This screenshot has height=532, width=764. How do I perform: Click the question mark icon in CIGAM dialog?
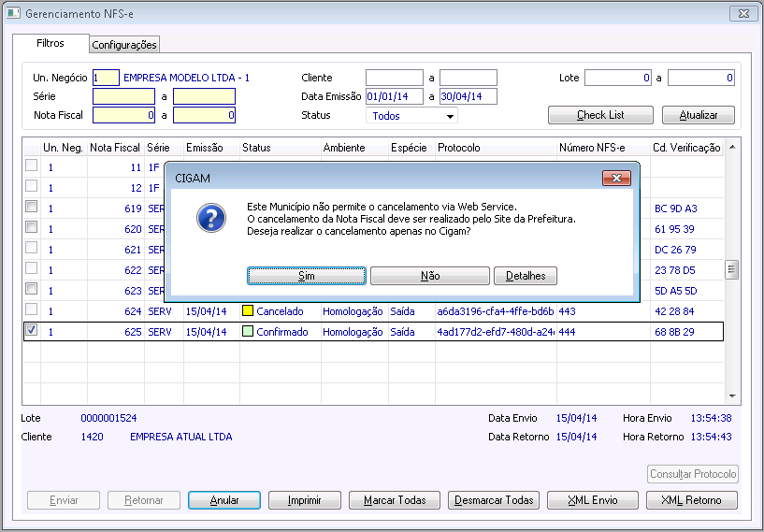point(211,218)
